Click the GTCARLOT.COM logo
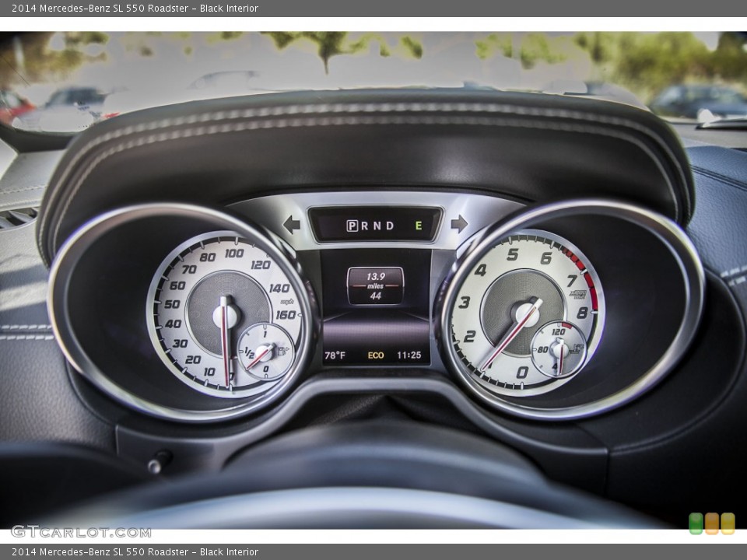747x560 pixels. tap(81, 532)
